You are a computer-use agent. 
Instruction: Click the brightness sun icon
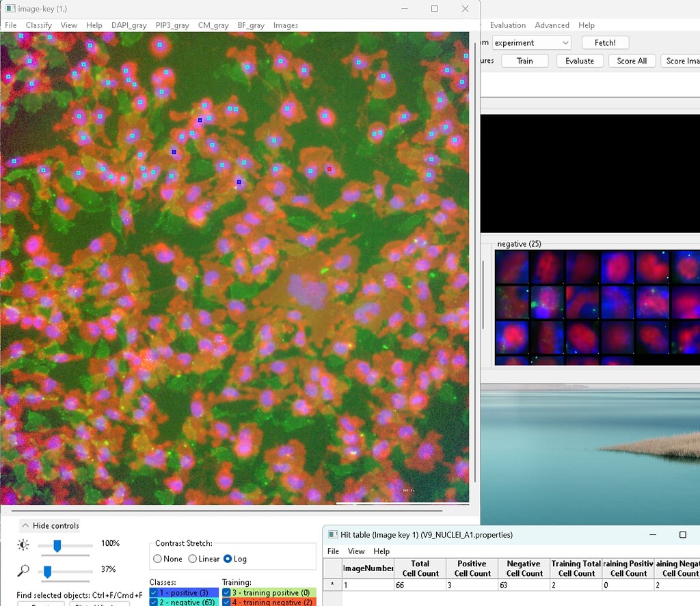click(22, 545)
